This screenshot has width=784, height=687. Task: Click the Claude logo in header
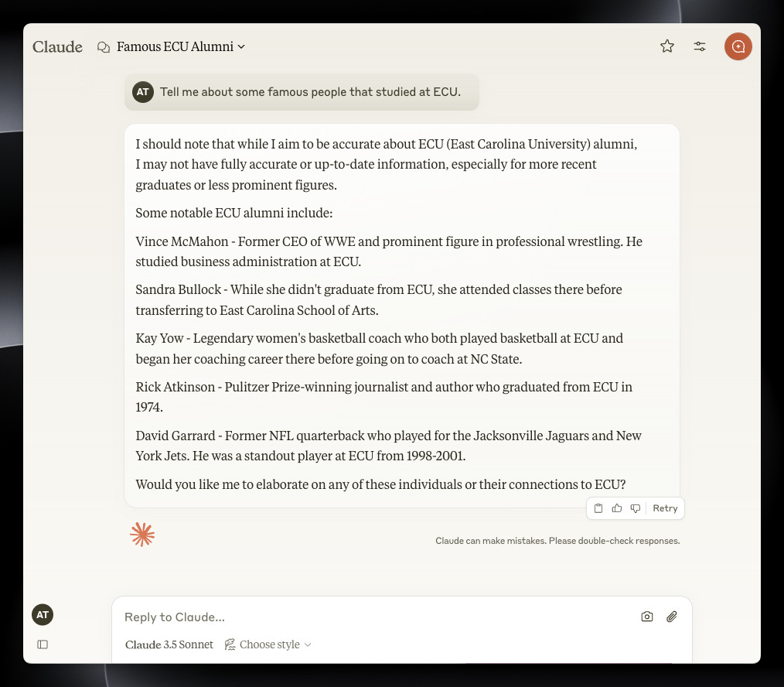(x=57, y=46)
